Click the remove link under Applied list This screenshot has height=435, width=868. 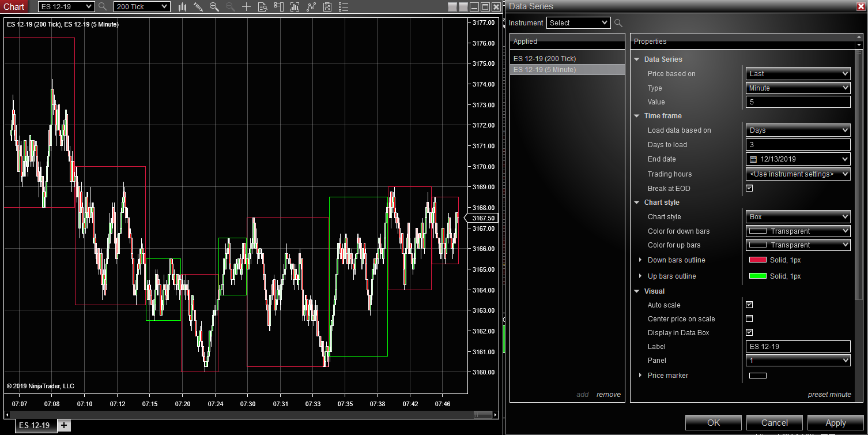coord(609,395)
